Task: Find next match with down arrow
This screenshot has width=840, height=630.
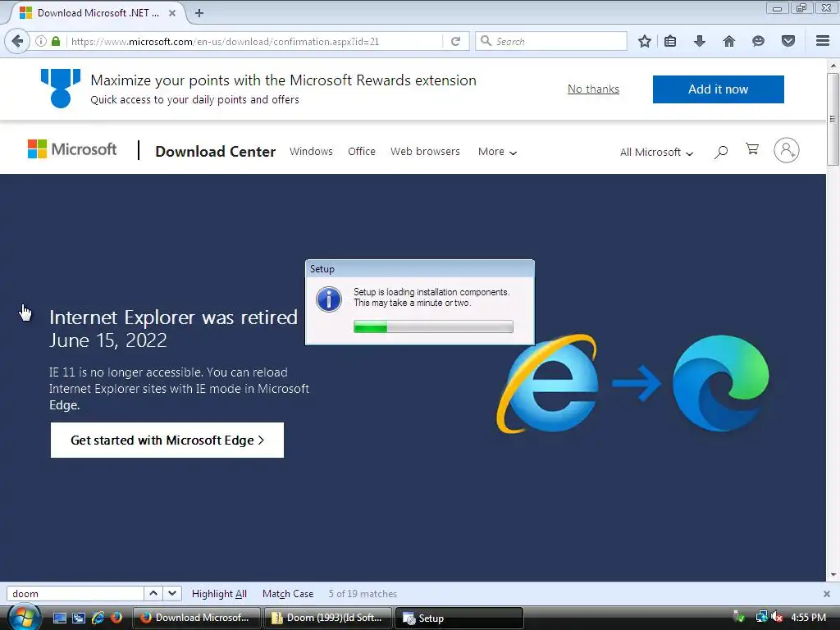Action: click(x=172, y=593)
